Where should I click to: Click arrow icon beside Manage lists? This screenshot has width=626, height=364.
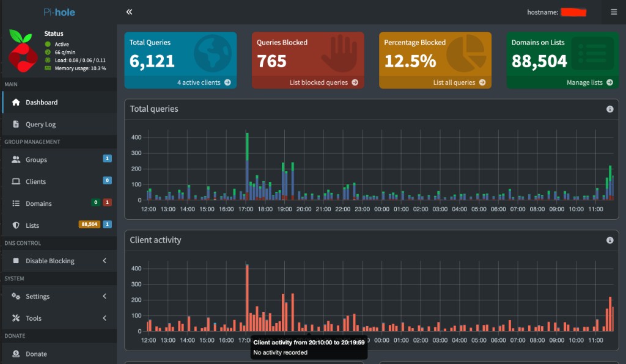[609, 82]
